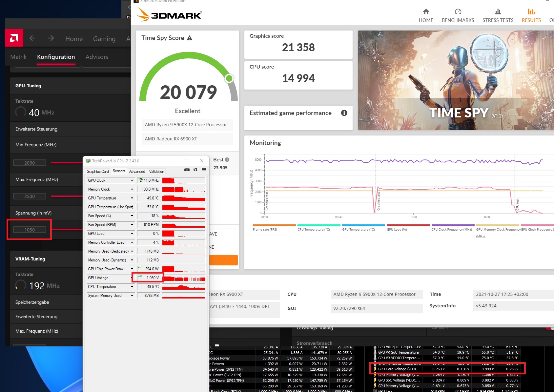The width and height of the screenshot is (554, 392).
Task: Click the AMD logo in Radeon Software
Action: (x=14, y=38)
